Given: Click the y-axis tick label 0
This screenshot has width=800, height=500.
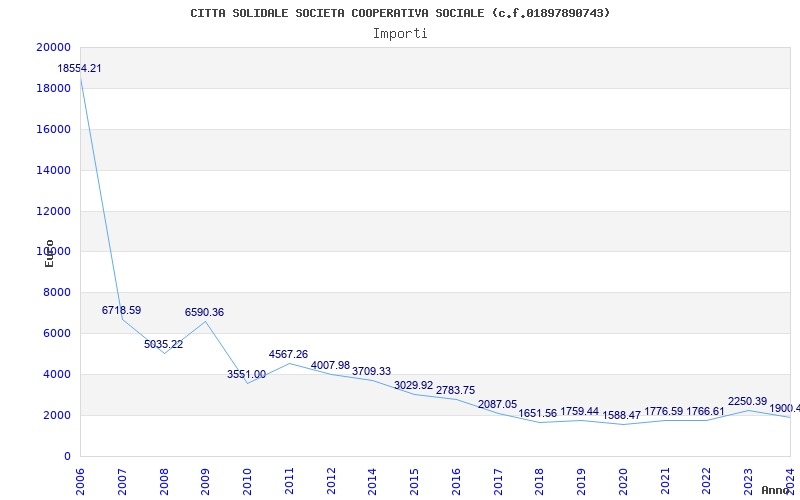Looking at the screenshot, I should pos(67,456).
